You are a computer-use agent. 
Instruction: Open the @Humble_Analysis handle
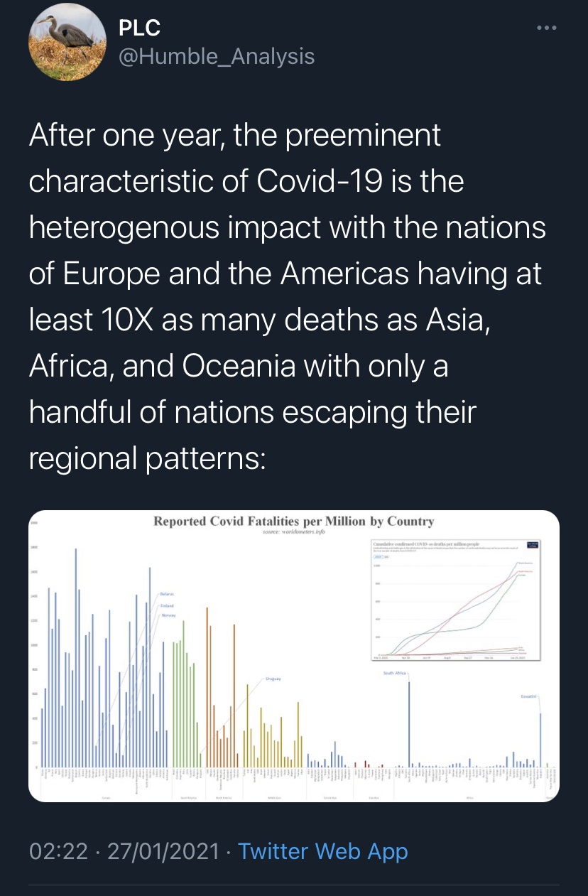click(x=215, y=56)
